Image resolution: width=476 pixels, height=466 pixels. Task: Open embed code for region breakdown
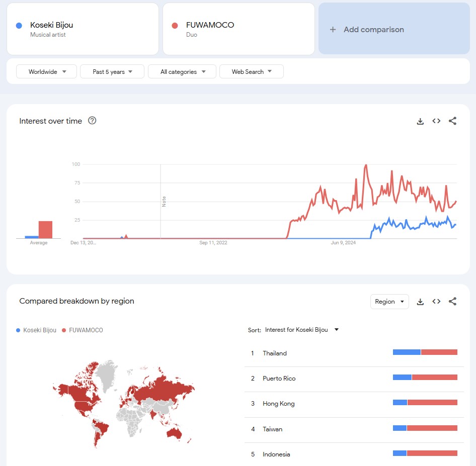[436, 302]
